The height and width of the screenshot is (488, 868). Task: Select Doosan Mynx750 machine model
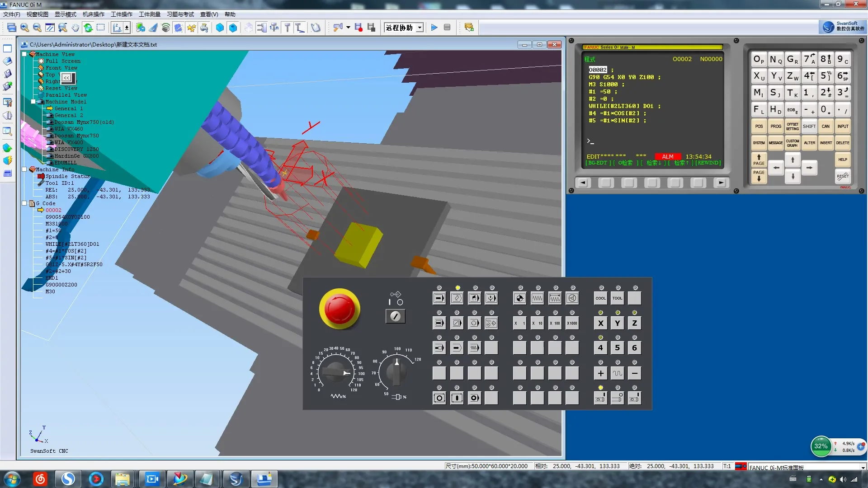click(76, 136)
